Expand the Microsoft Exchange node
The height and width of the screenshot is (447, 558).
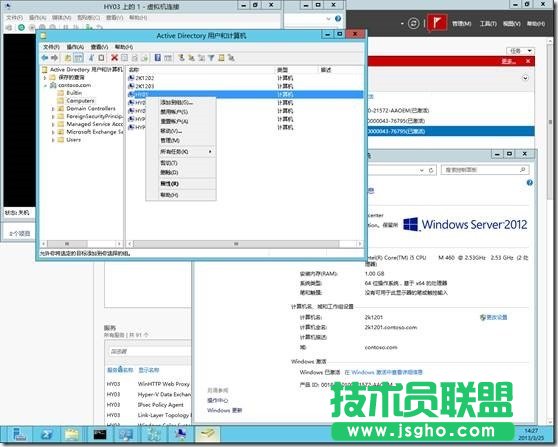click(53, 132)
